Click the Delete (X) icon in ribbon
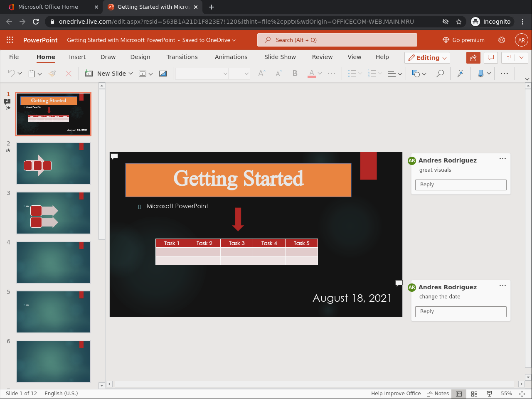Image resolution: width=532 pixels, height=399 pixels. tap(69, 74)
